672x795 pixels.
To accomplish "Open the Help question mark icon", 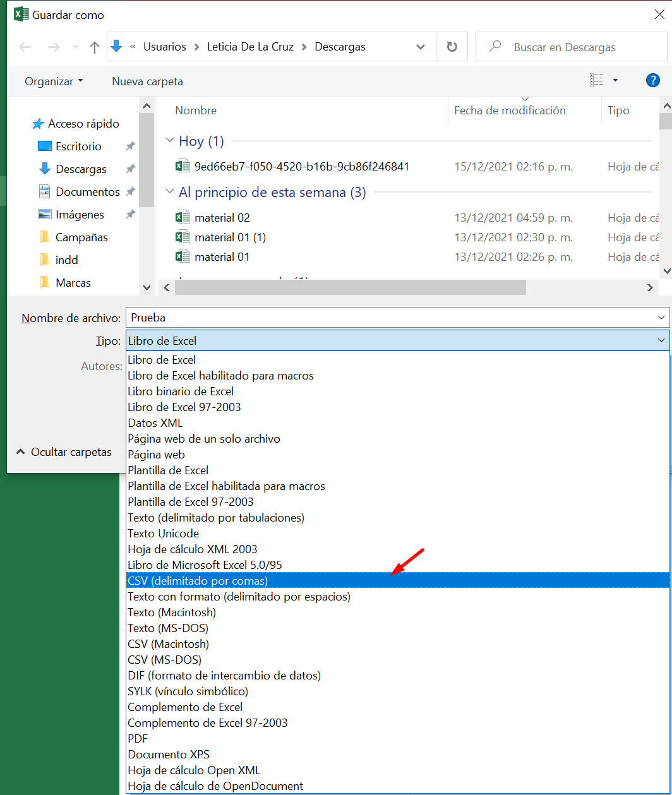I will coord(653,80).
